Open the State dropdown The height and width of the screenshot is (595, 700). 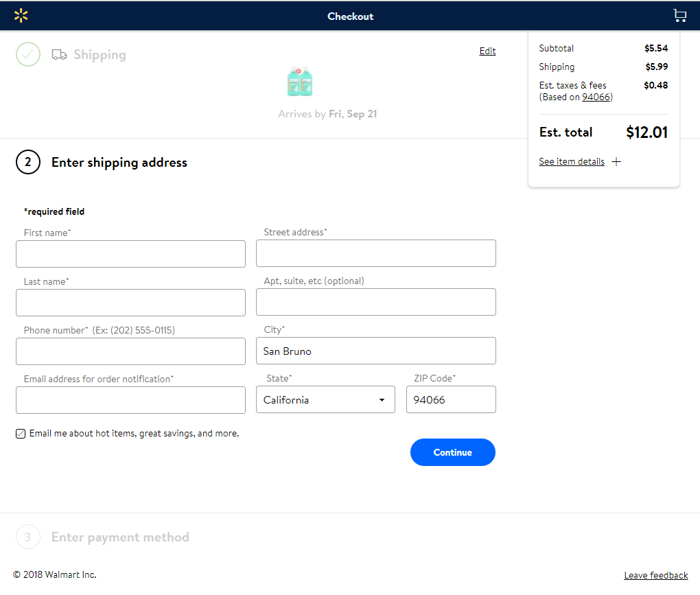pos(325,399)
